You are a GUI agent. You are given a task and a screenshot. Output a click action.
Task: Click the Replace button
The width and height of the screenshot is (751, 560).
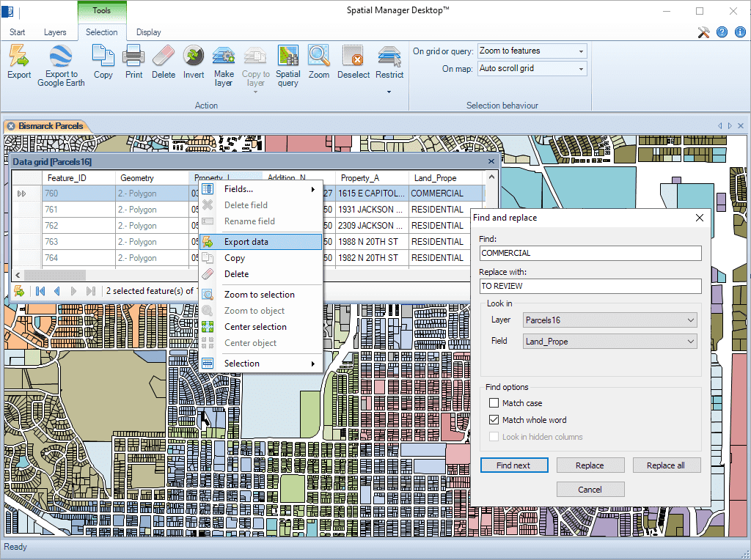click(x=590, y=465)
